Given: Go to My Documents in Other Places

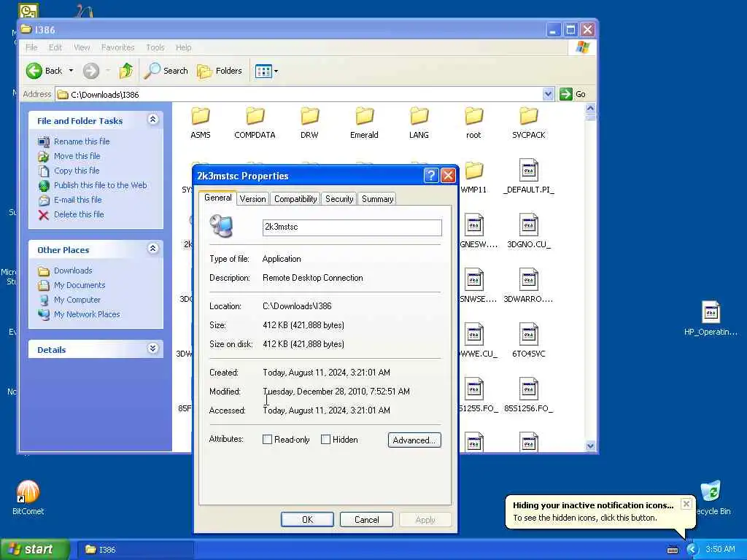Looking at the screenshot, I should [79, 285].
